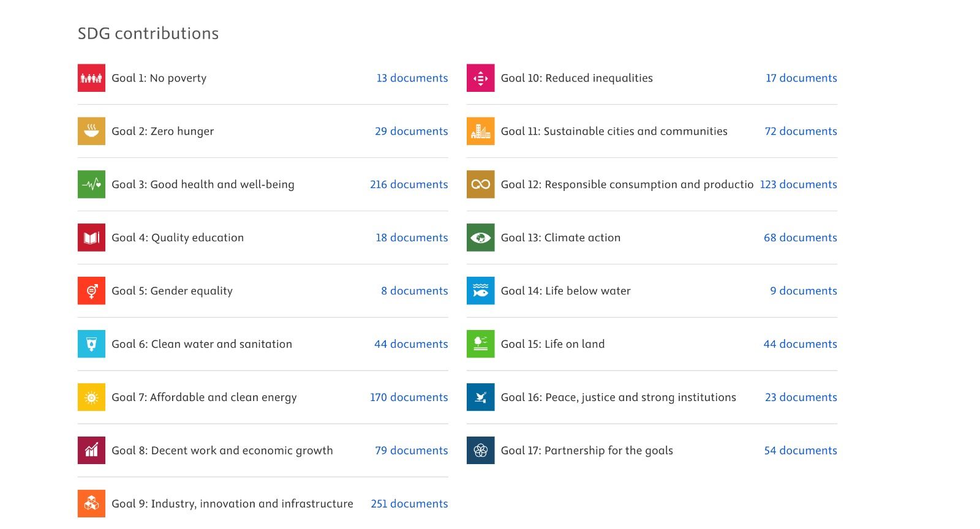Open the 72 documents link
Viewport: 980px width, 529px height.
pos(801,131)
